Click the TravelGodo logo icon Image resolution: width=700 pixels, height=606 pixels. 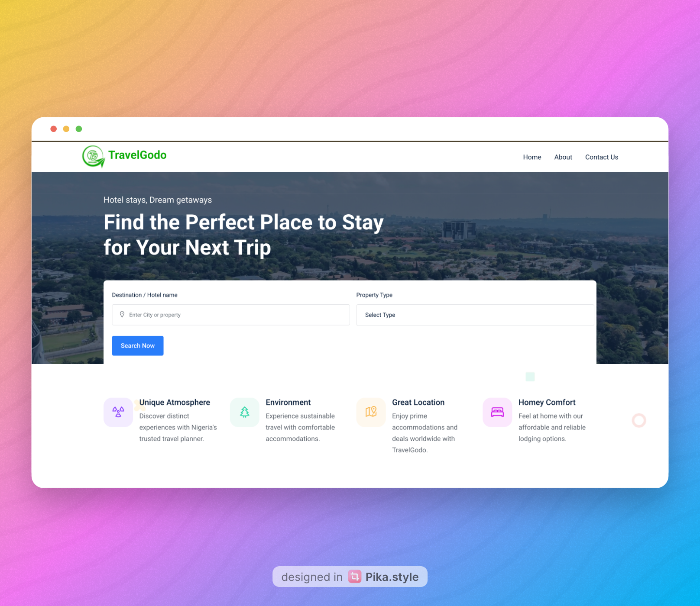[x=94, y=156]
